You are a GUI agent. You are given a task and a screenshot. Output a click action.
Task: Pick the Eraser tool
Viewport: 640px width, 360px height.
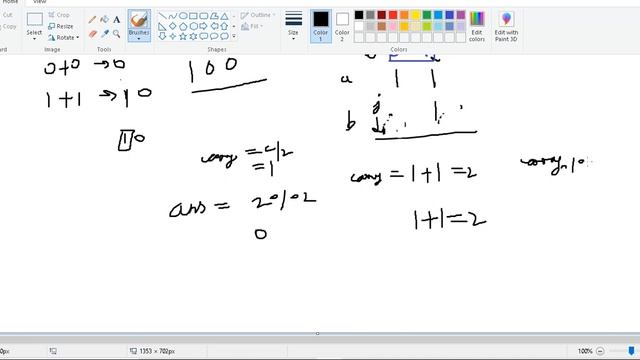93,34
